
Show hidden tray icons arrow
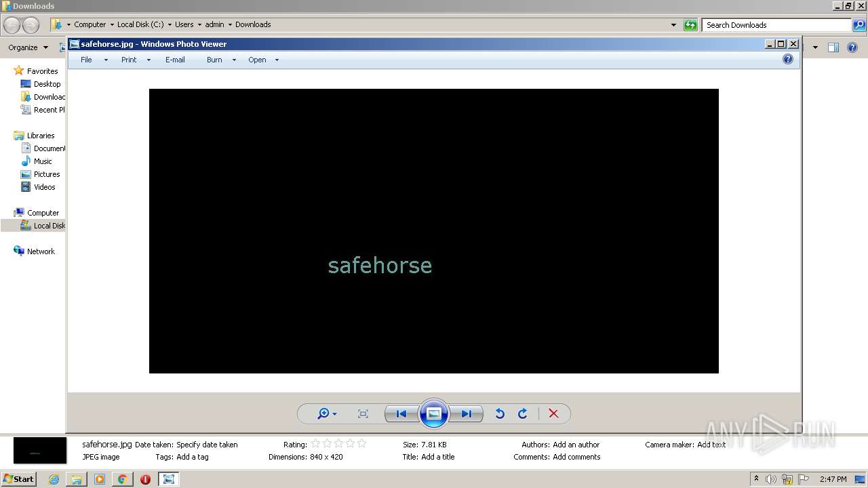point(757,479)
